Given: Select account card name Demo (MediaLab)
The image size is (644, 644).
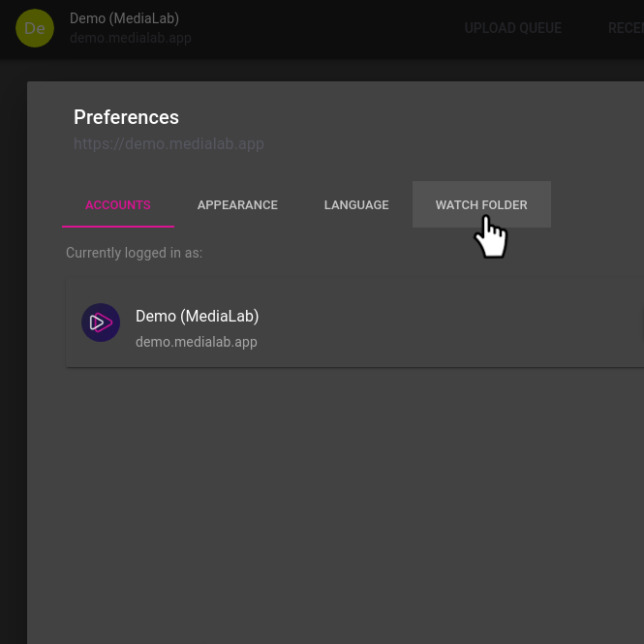Looking at the screenshot, I should tap(198, 317).
